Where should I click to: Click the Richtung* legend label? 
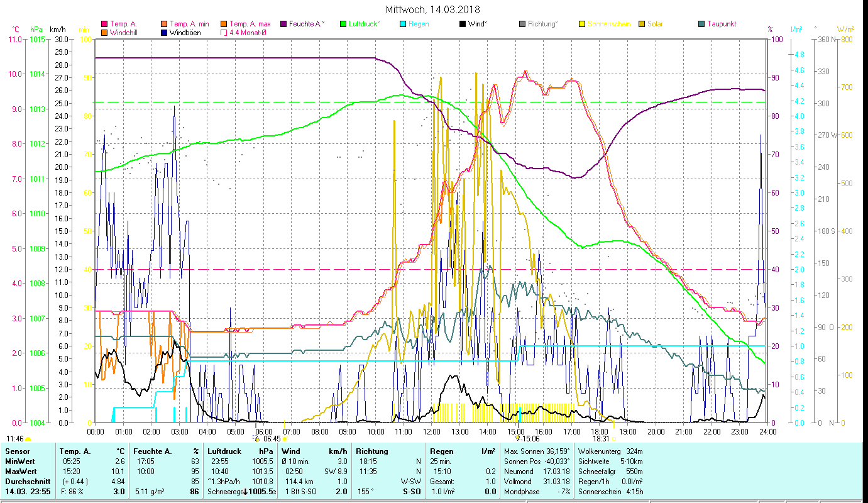(543, 24)
